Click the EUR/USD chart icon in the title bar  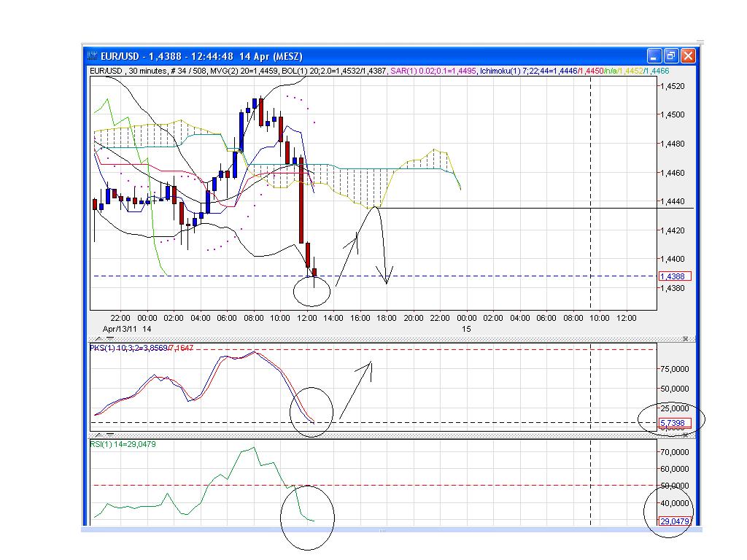point(93,56)
